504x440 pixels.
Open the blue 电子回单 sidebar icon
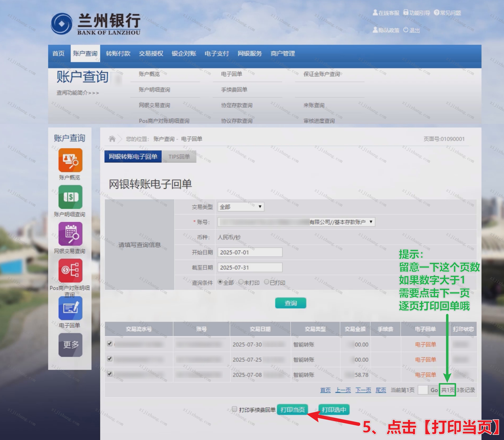(70, 308)
